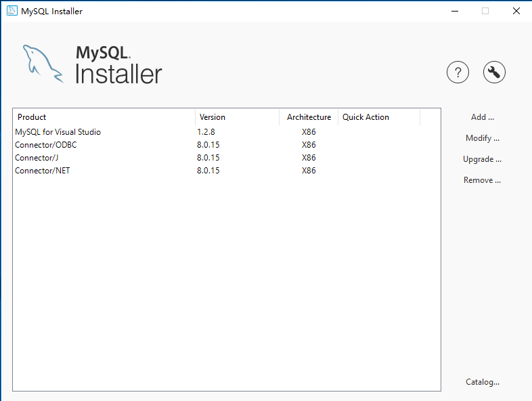532x401 pixels.
Task: Click Connector/J version 8.0.15 cell
Action: coord(208,158)
